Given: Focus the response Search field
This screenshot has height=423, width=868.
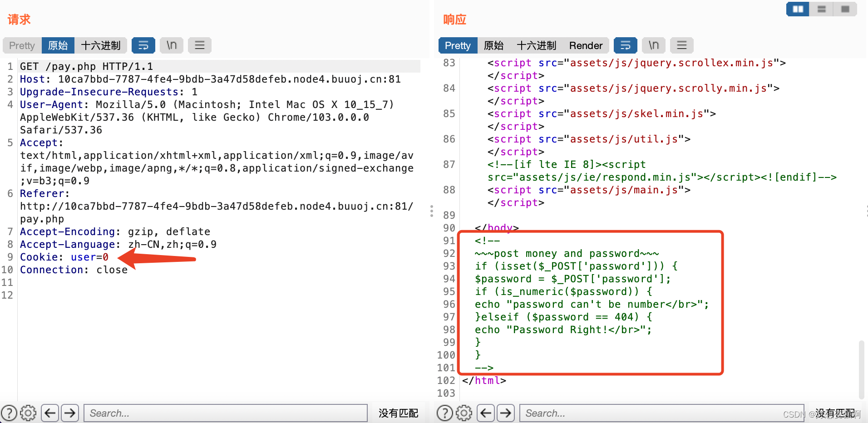Looking at the screenshot, I should (661, 413).
